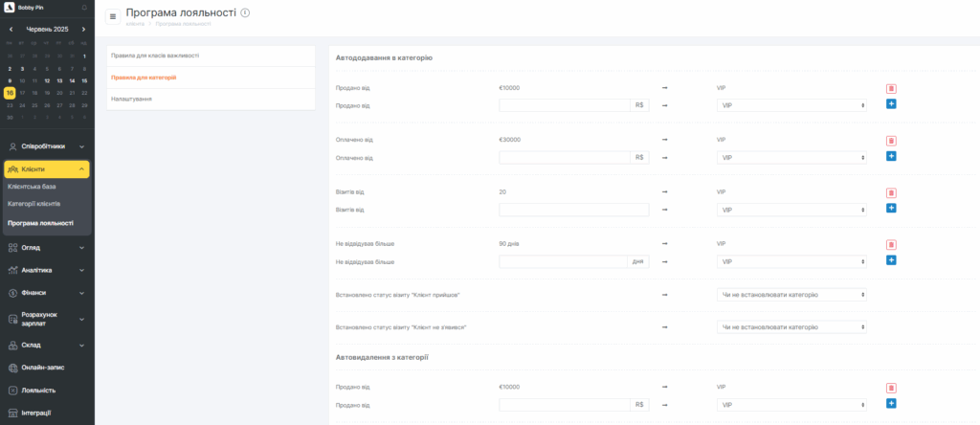Expand the Склад sidebar section
This screenshot has width=980, height=425.
[x=47, y=345]
